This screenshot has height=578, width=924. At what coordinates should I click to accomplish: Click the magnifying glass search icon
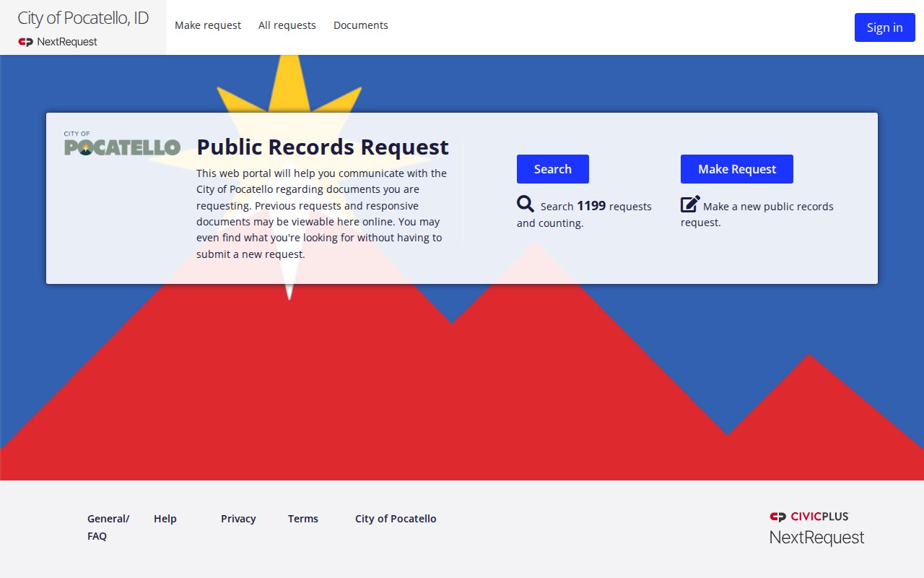pyautogui.click(x=526, y=204)
